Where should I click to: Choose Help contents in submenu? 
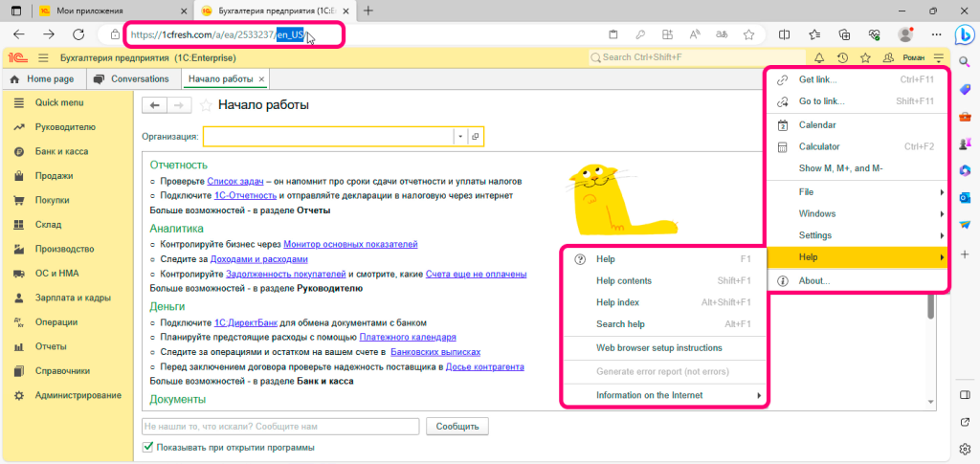665,281
